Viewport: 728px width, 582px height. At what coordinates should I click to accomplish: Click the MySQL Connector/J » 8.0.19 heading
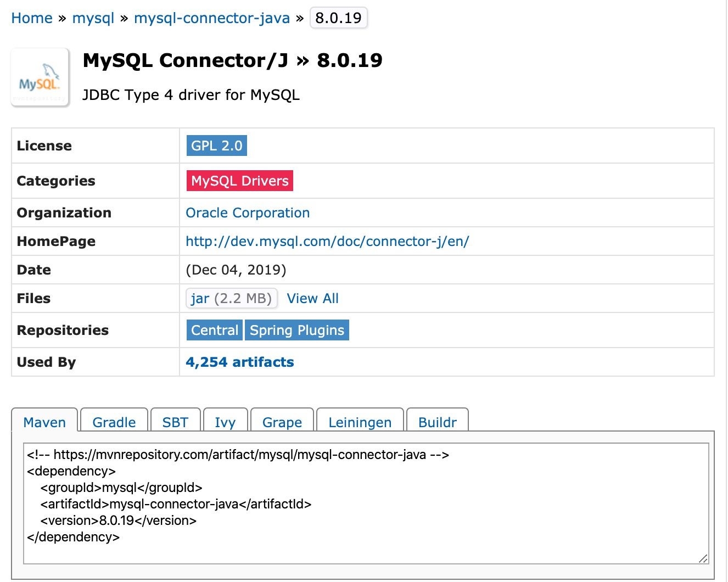(232, 60)
